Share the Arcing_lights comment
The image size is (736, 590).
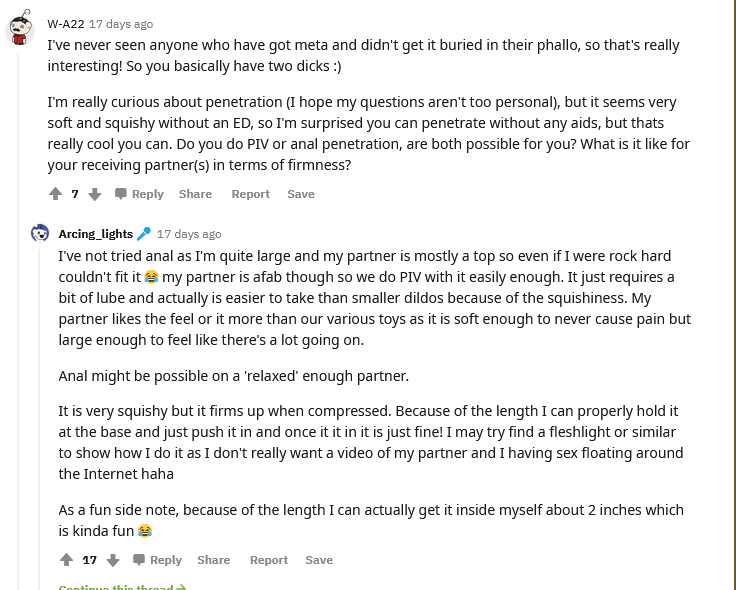click(213, 560)
